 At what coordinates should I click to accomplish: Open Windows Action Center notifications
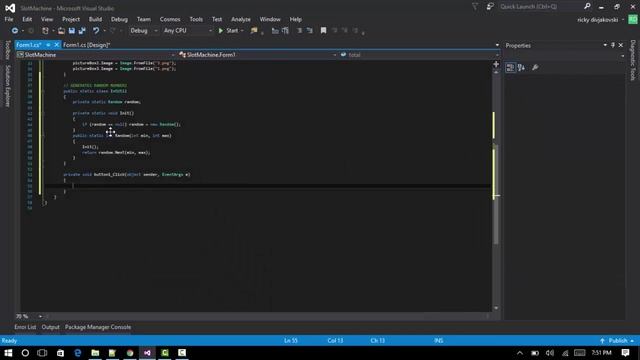(x=625, y=353)
